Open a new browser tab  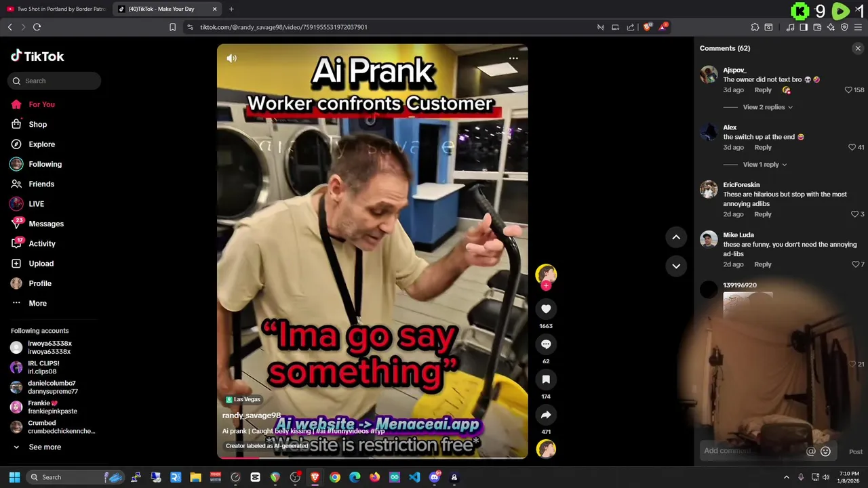click(231, 9)
